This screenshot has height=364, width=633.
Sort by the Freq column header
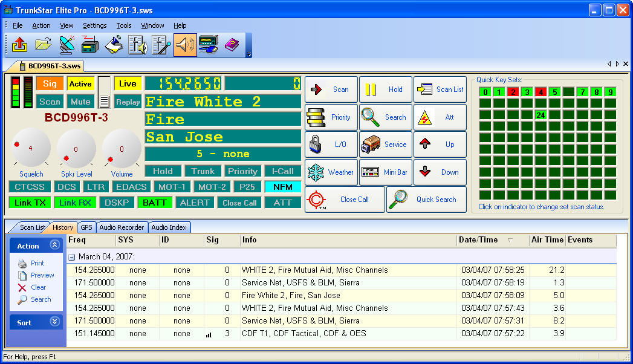[91, 239]
